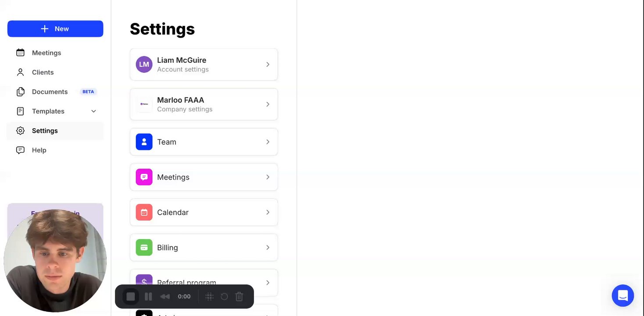
Task: Click the red Calendar settings icon
Action: coord(144,212)
